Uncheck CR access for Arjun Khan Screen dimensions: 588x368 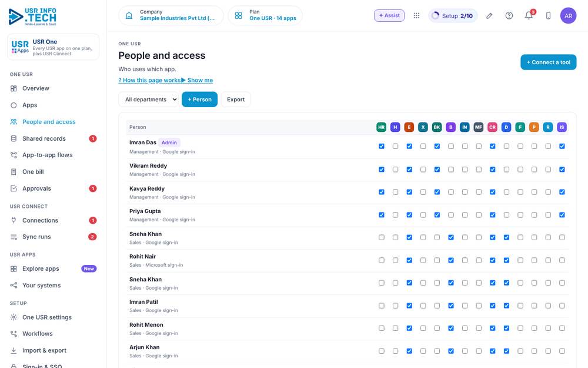coord(492,351)
